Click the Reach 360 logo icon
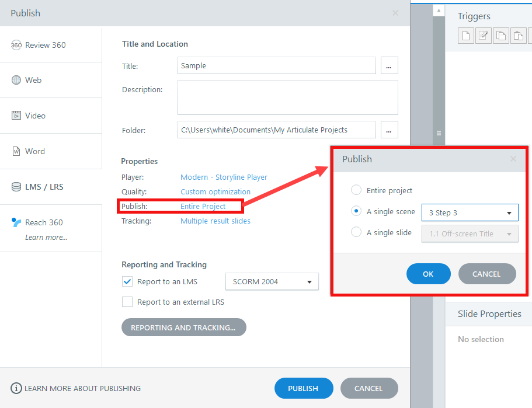Viewport: 532px width, 408px height. (16, 222)
